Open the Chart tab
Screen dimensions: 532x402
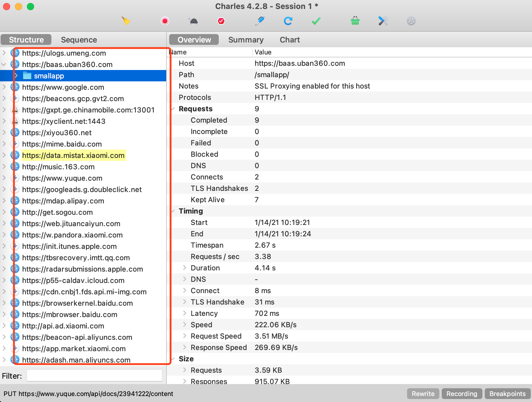coord(290,39)
